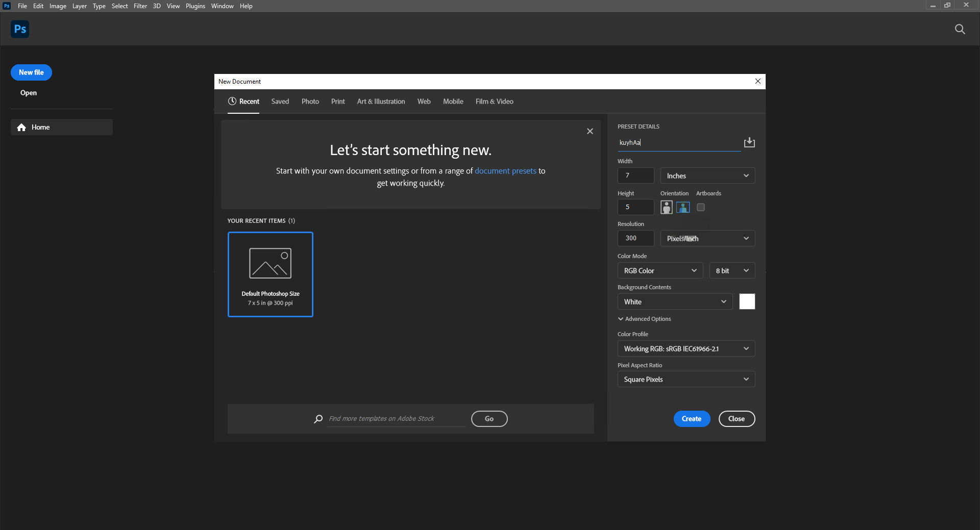
Task: Close the New Document dialog with X
Action: (757, 81)
